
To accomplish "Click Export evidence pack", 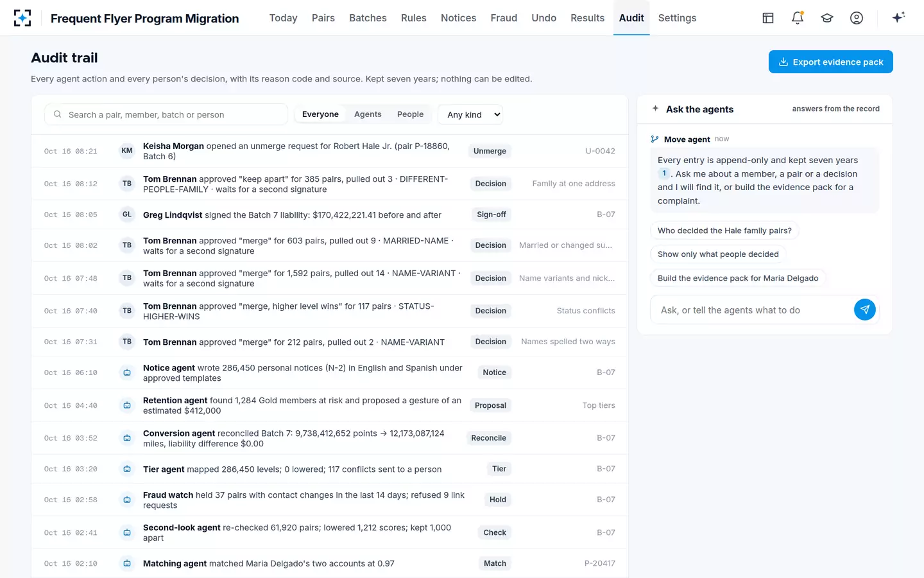I will pyautogui.click(x=830, y=62).
